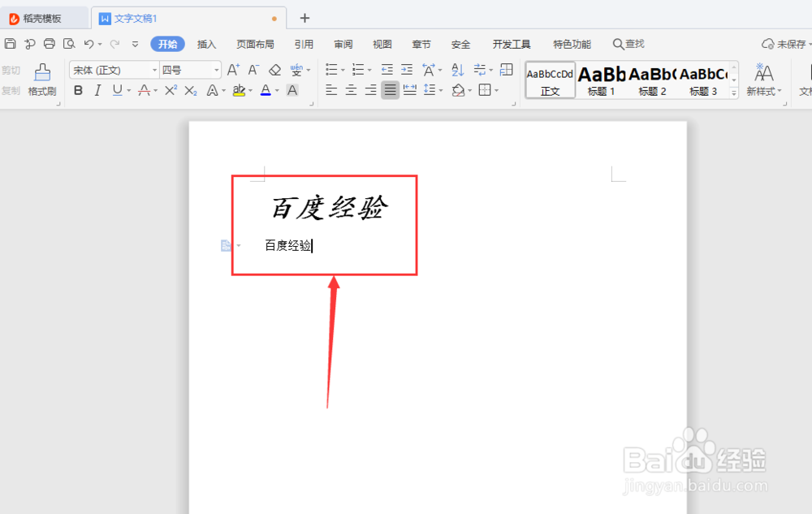
Task: Toggle bulleted list
Action: coord(331,69)
